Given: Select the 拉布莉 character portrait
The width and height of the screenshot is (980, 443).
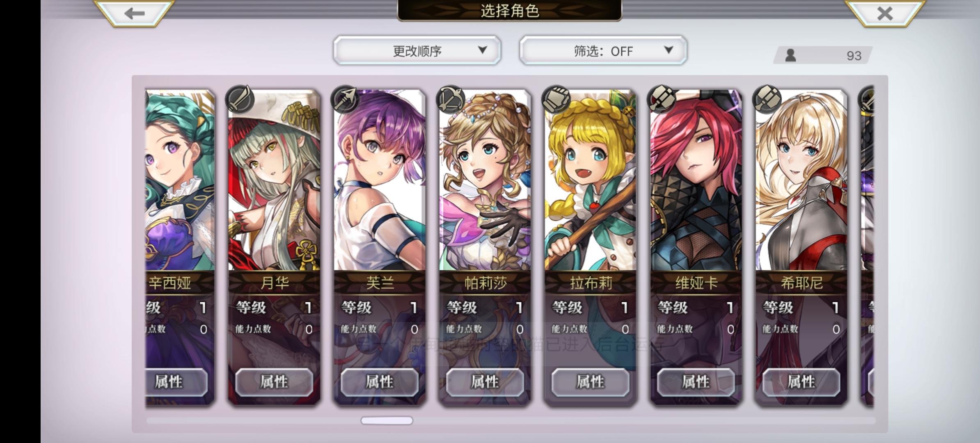Looking at the screenshot, I should 591,180.
